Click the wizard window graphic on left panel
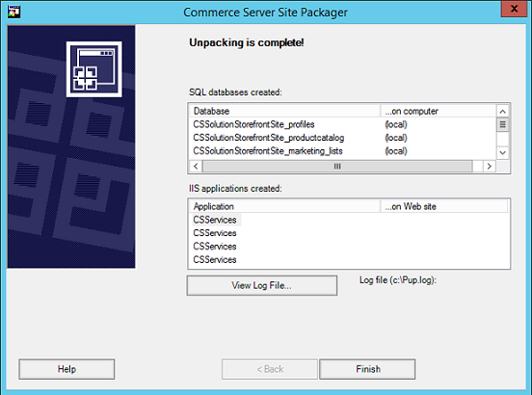The width and height of the screenshot is (532, 395). point(94,69)
